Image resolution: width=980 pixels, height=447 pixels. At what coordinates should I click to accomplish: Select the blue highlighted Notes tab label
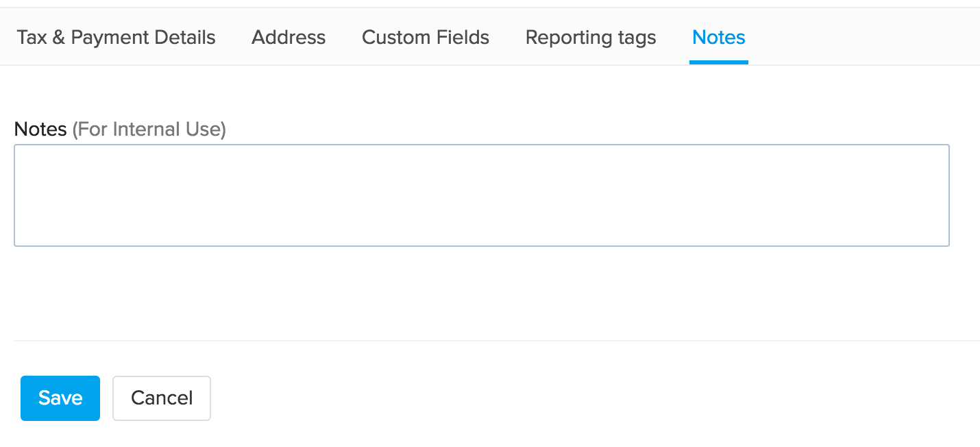[719, 37]
